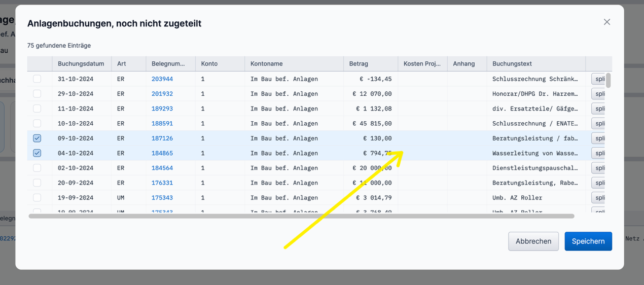Sort by Art column header

coord(129,64)
